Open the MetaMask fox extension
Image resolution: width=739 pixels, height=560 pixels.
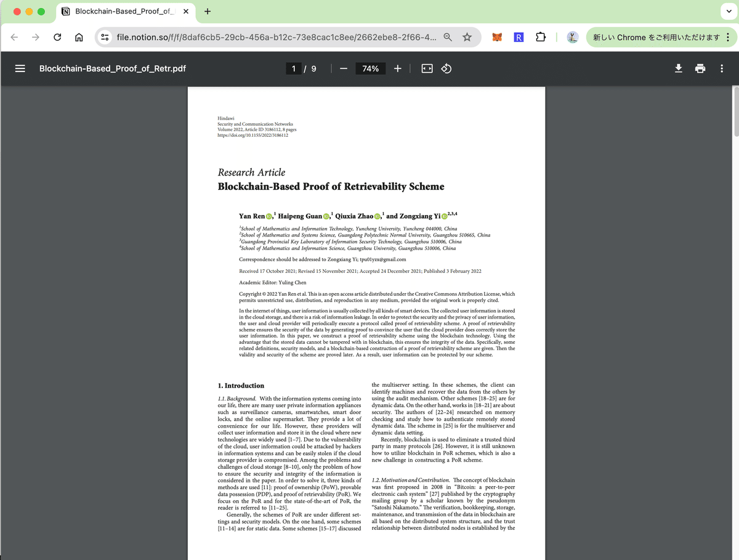pos(497,38)
